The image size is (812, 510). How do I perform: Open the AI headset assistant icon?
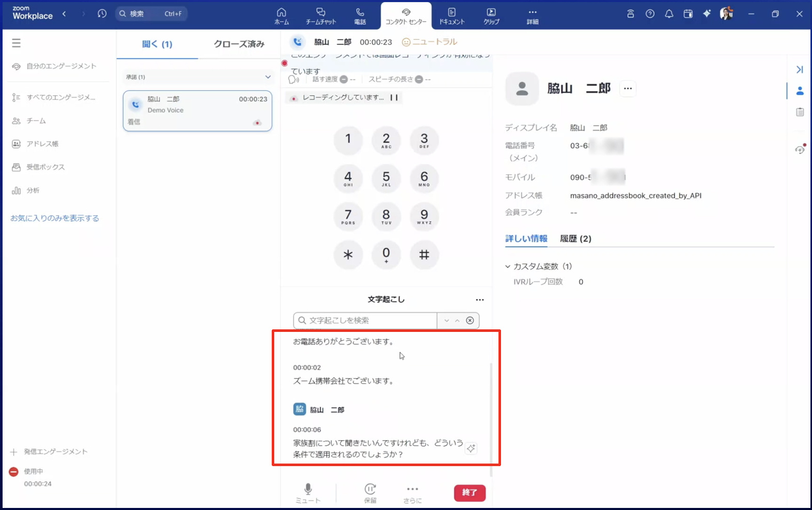(x=800, y=149)
